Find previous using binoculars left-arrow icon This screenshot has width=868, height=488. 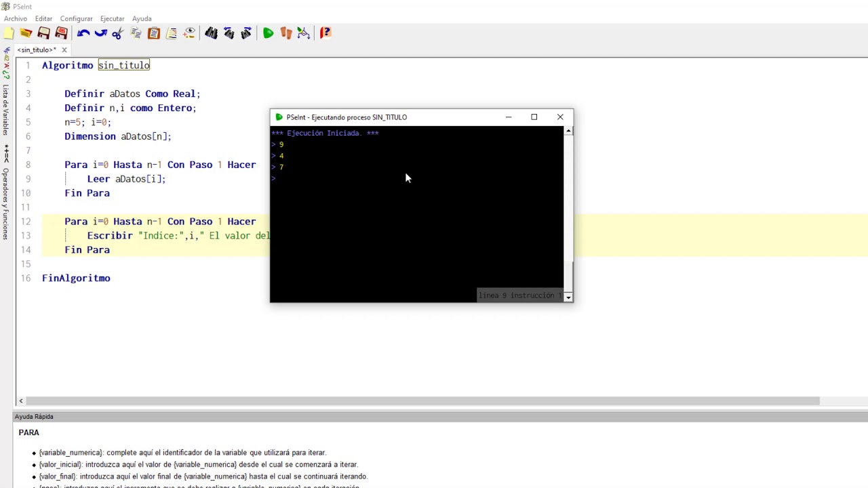tap(229, 33)
